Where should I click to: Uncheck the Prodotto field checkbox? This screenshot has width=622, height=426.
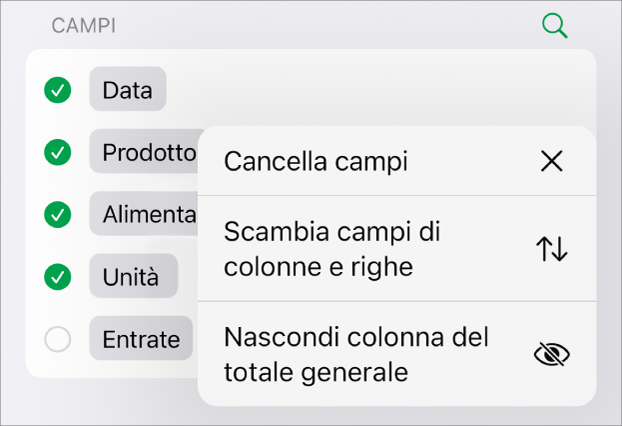tap(58, 152)
